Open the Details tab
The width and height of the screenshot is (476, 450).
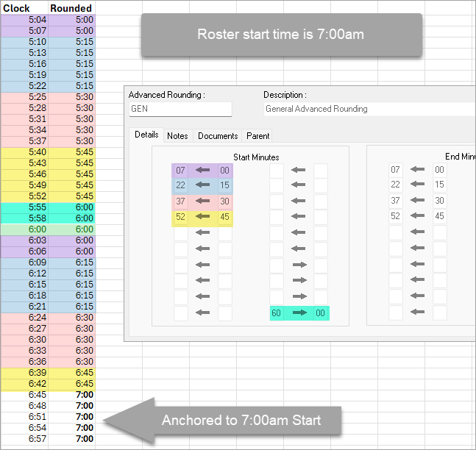tap(146, 135)
